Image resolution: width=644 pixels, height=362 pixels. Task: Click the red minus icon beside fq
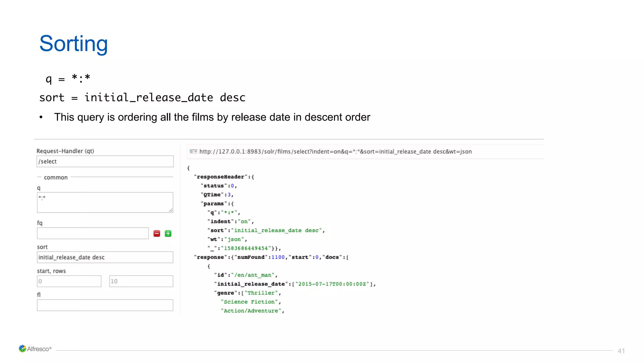click(157, 233)
